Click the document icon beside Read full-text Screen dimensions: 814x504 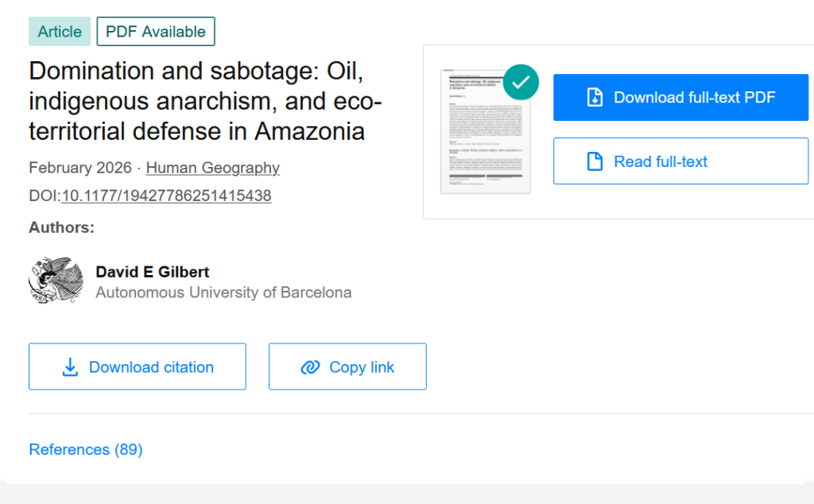tap(595, 161)
